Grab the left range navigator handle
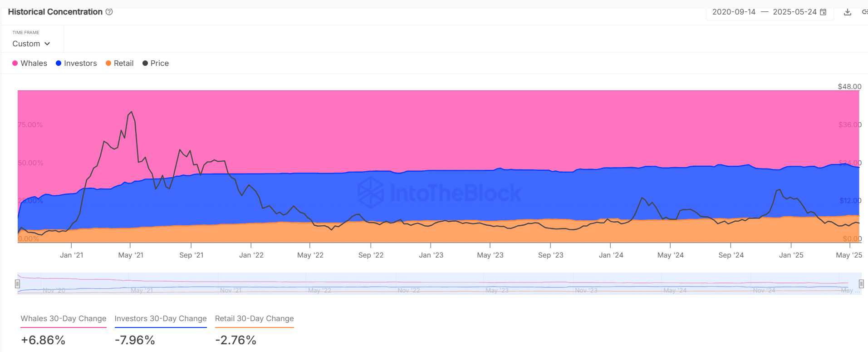This screenshot has height=352, width=868. [17, 284]
